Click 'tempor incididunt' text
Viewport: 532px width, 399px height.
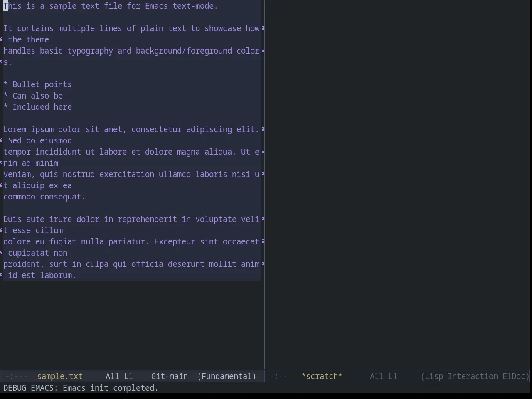tap(42, 152)
